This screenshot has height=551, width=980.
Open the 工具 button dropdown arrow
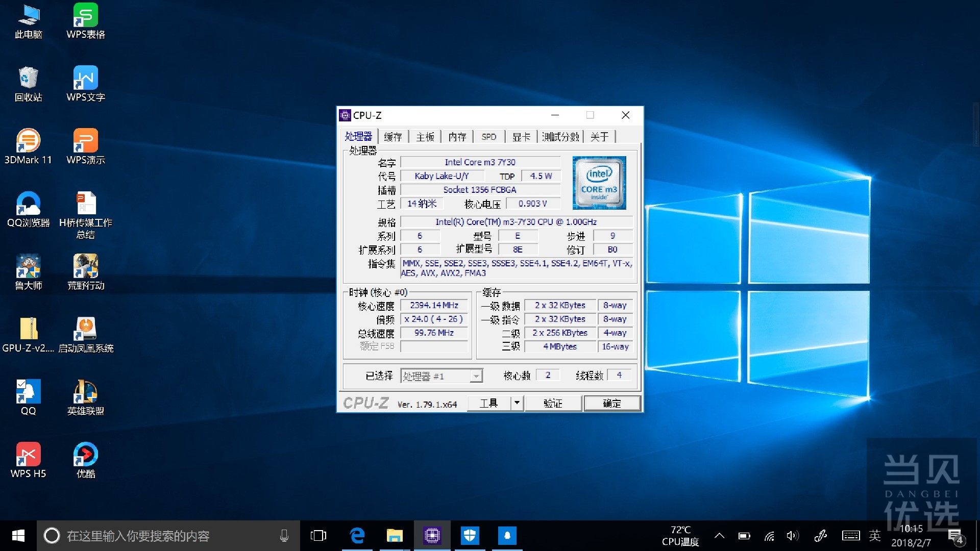click(517, 403)
